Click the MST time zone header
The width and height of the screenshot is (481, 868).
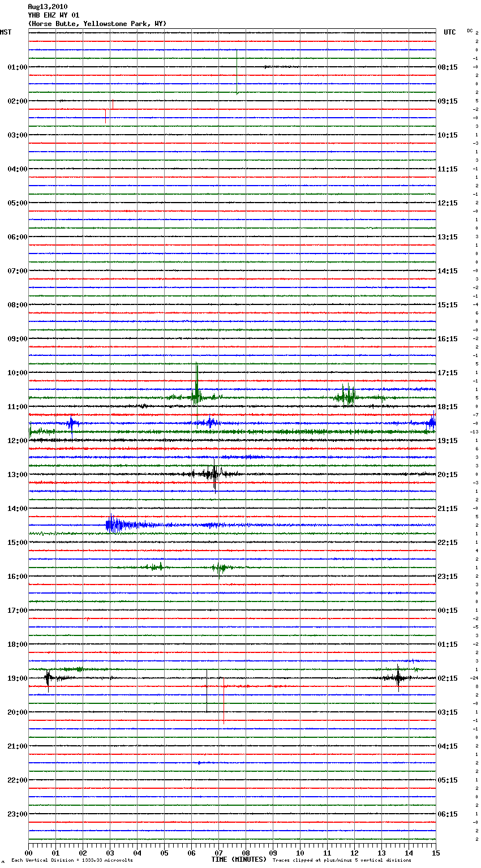6,32
